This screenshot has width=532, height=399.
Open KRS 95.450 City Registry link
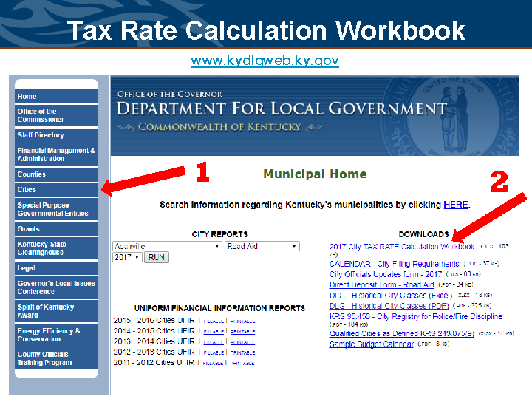click(415, 316)
